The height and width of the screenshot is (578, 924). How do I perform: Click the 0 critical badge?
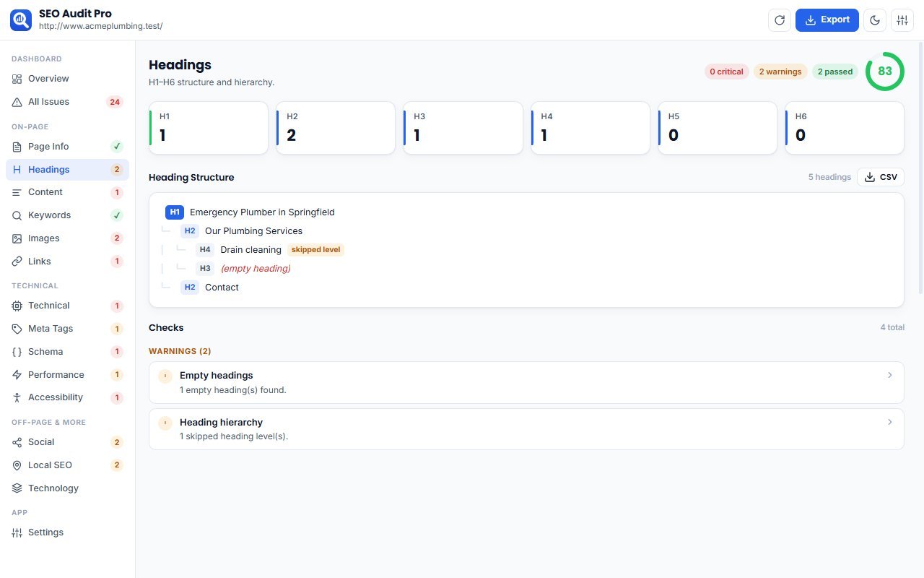point(726,72)
